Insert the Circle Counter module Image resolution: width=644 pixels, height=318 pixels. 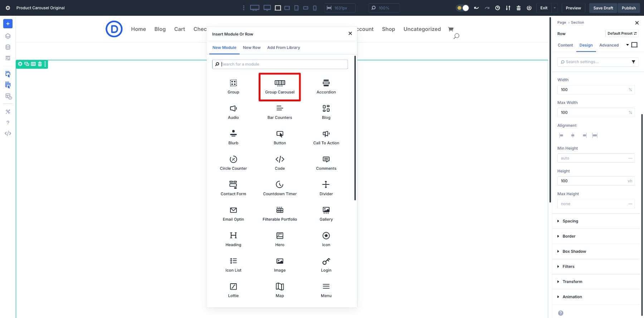233,163
